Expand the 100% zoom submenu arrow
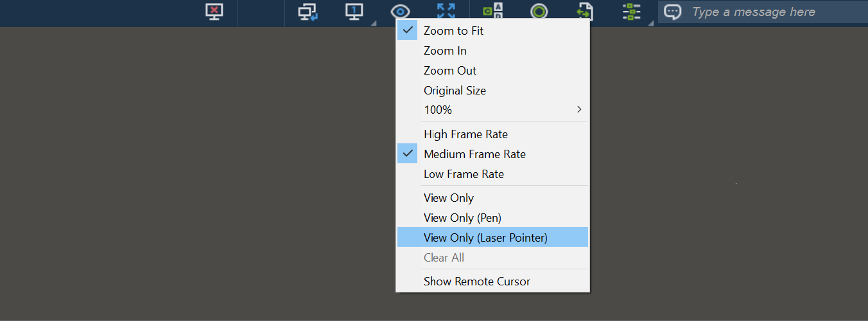Viewport: 868px width, 322px height. click(580, 109)
